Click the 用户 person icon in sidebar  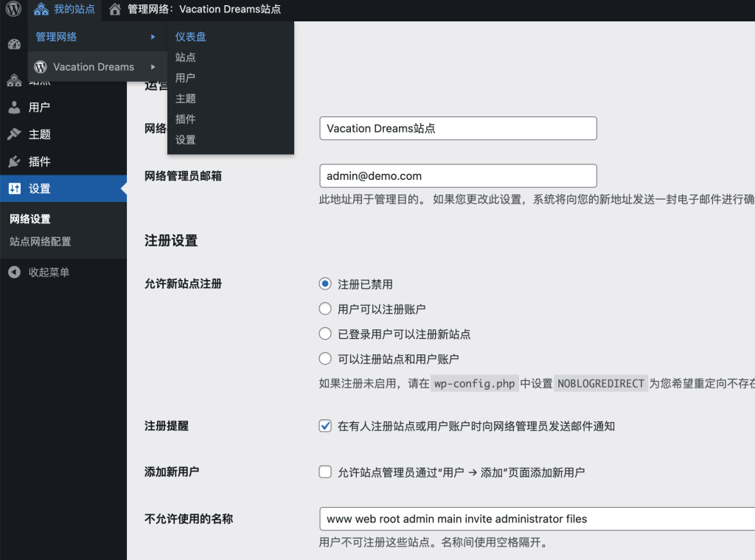tap(14, 108)
